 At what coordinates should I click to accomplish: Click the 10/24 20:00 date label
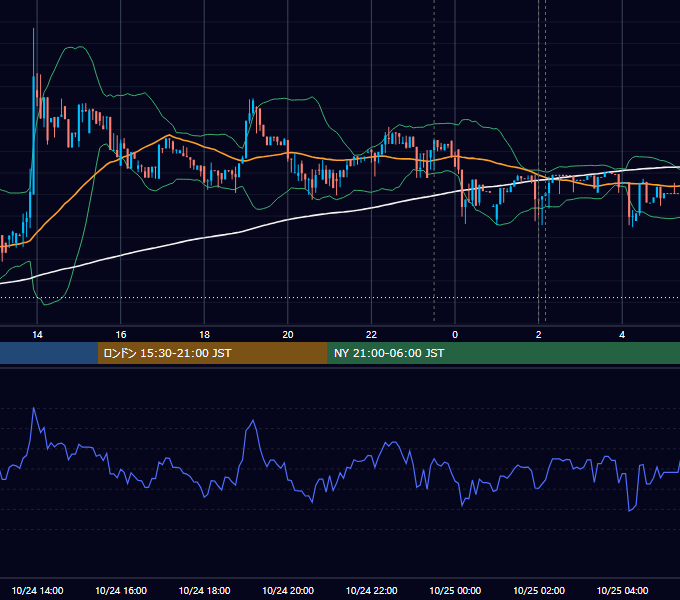tap(288, 590)
